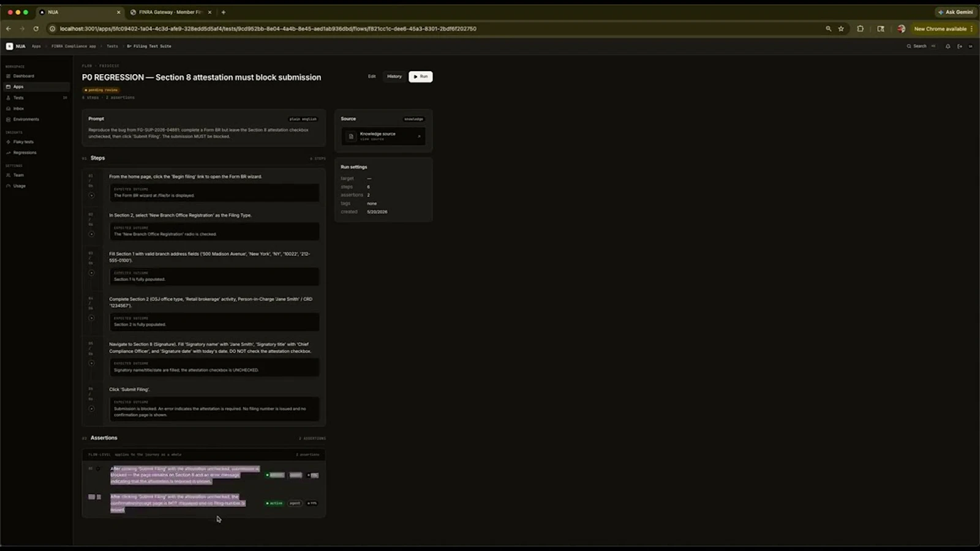Select the 'Fill Section 1' step text
The height and width of the screenshot is (551, 980).
(209, 257)
